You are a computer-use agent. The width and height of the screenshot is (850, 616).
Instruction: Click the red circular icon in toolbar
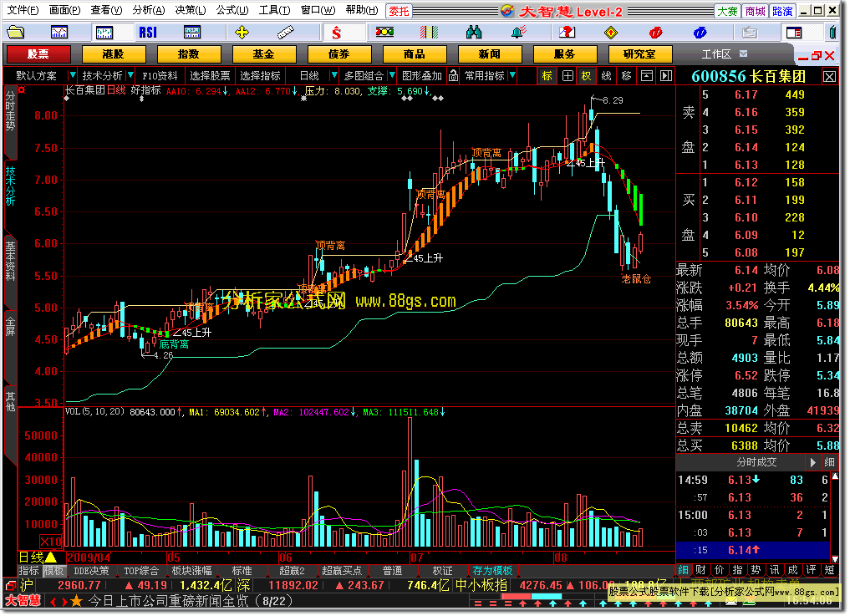click(x=655, y=33)
